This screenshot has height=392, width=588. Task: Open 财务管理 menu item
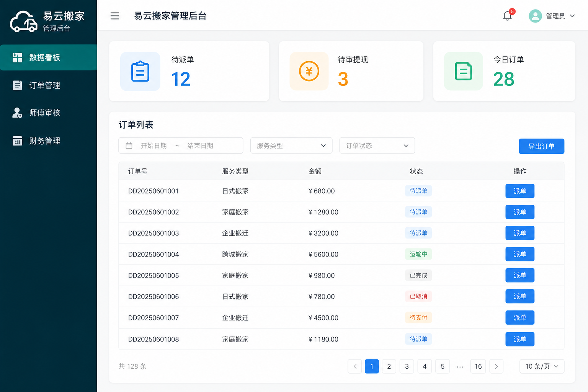[49, 141]
